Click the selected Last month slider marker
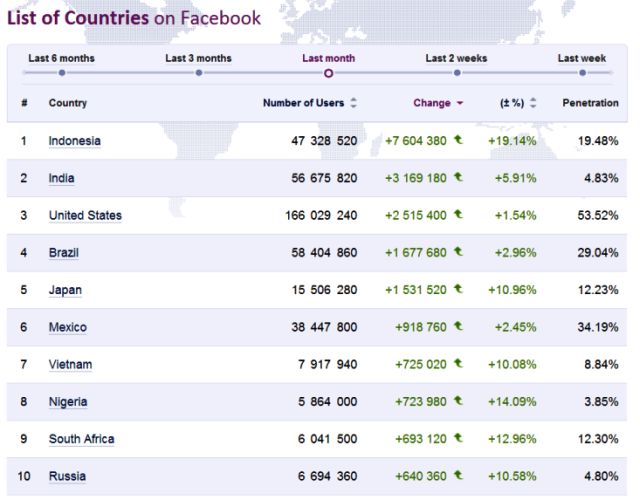This screenshot has height=500, width=640. coord(328,73)
